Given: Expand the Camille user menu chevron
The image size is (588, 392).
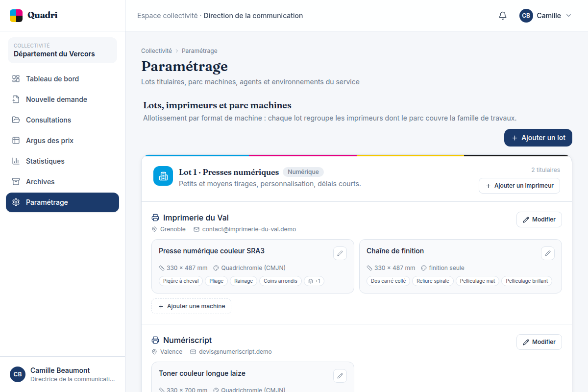Looking at the screenshot, I should pyautogui.click(x=568, y=16).
